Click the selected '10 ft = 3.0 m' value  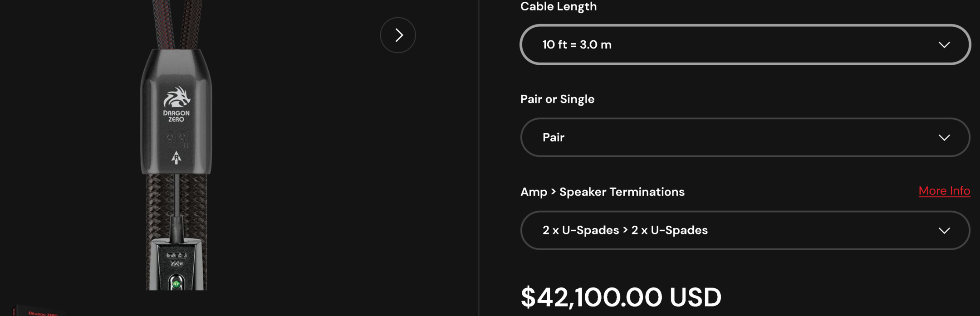pos(577,45)
